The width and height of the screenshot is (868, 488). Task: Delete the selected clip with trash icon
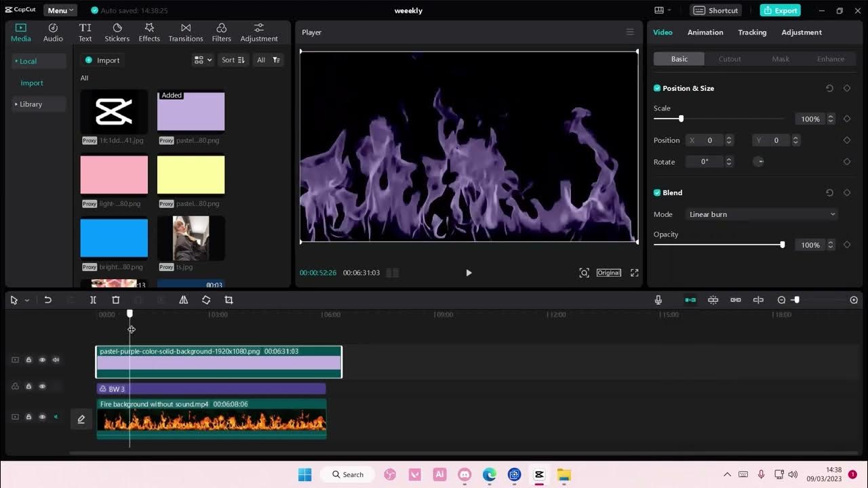115,300
